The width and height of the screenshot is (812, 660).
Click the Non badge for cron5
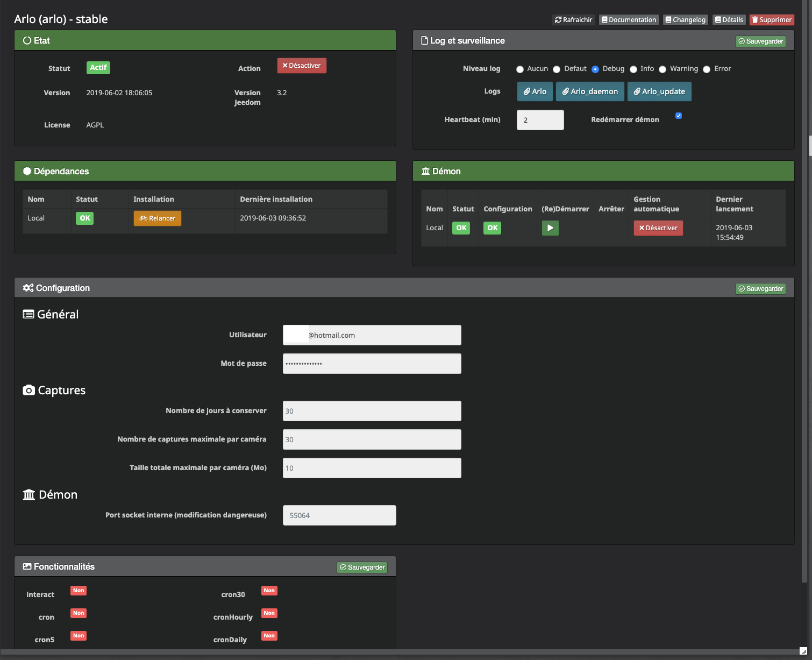click(79, 636)
